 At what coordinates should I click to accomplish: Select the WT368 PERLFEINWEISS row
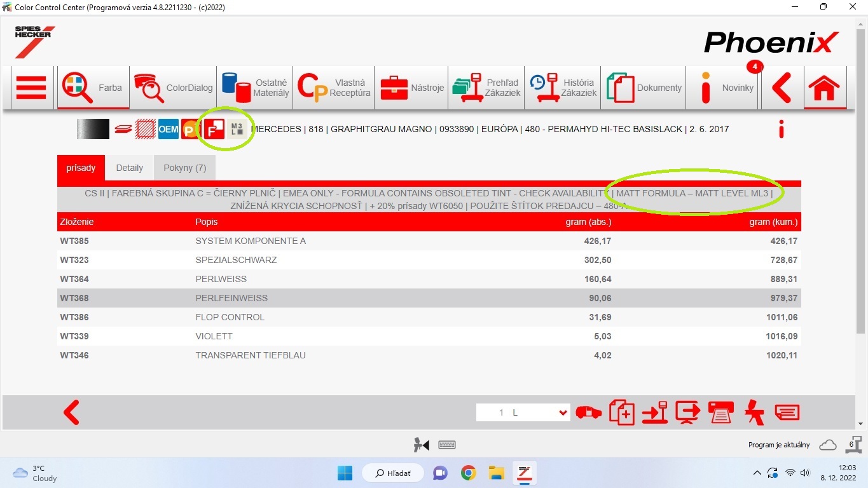tap(429, 298)
